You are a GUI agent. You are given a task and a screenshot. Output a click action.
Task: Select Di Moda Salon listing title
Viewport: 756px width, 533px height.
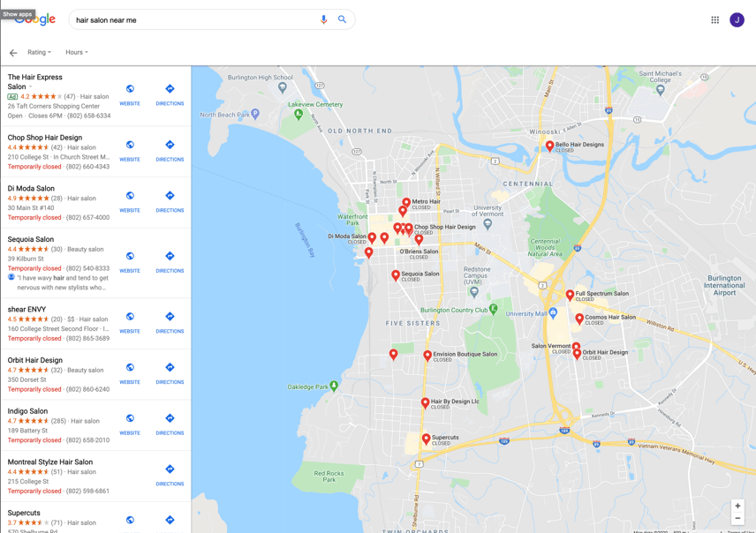click(31, 189)
